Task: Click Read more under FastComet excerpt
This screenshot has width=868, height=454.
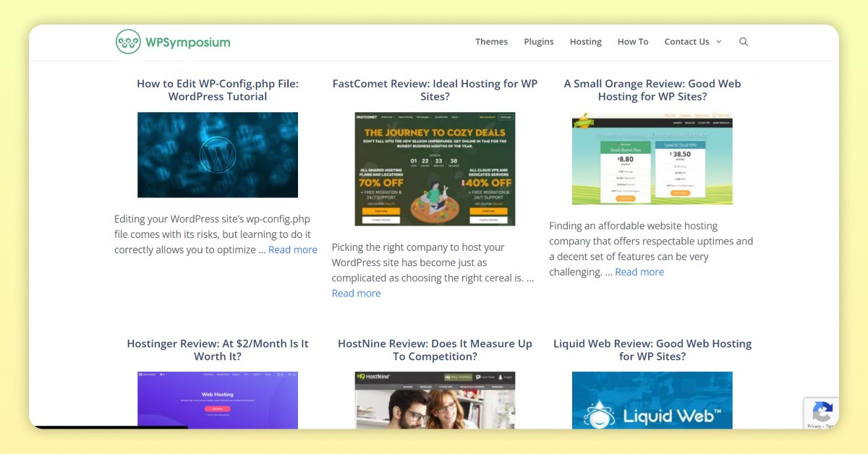Action: (356, 294)
